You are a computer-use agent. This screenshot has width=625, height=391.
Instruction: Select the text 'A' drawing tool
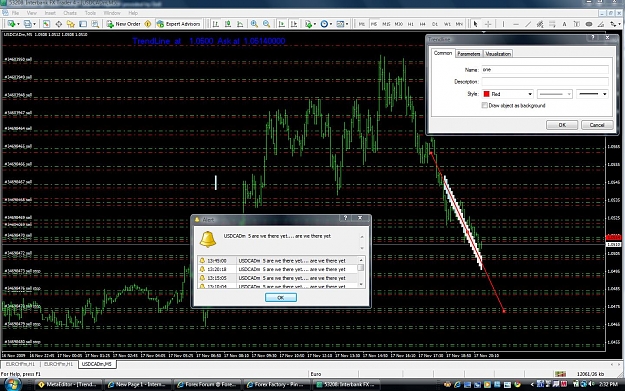click(564, 24)
